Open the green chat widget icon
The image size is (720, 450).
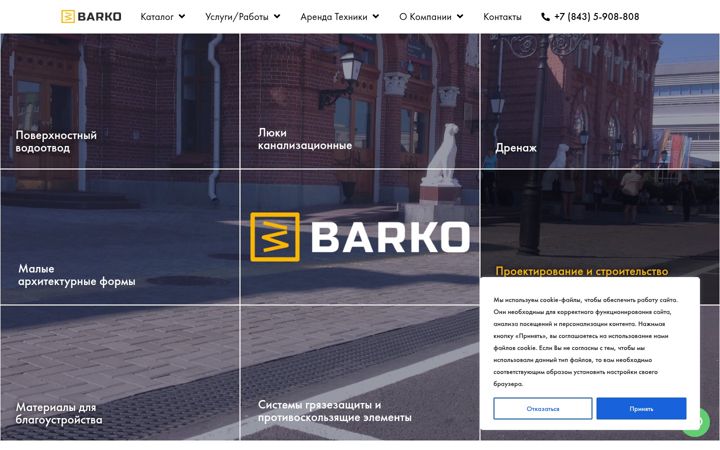coord(698,422)
